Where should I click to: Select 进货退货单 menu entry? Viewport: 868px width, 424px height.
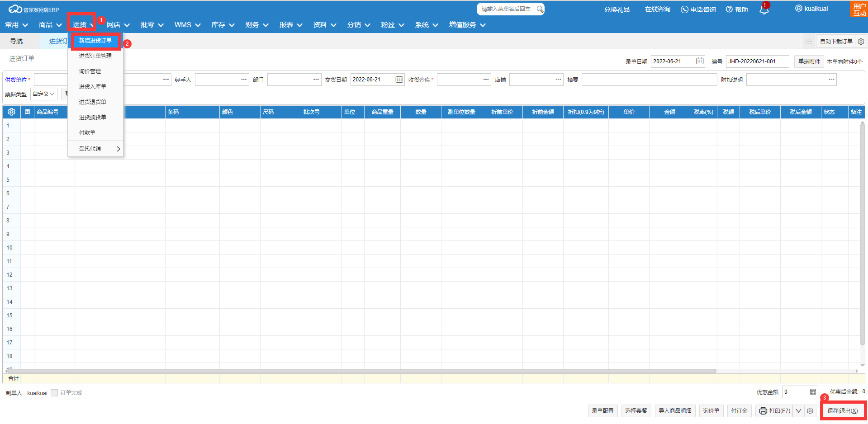pyautogui.click(x=95, y=102)
